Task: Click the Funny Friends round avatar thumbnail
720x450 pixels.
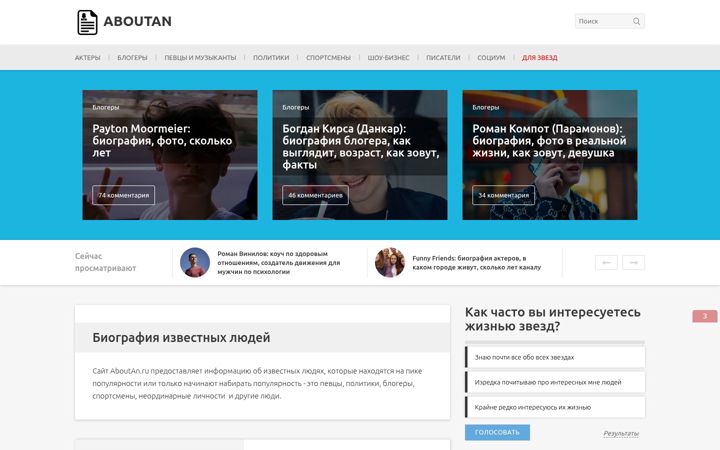Action: [390, 263]
